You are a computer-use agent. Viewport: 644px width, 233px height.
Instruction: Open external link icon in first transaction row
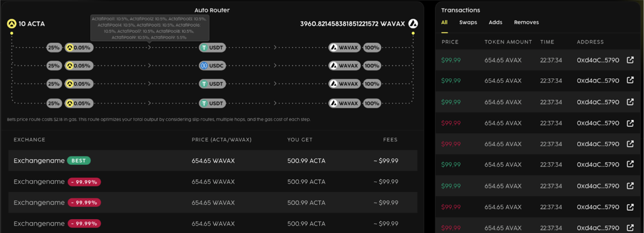point(630,60)
